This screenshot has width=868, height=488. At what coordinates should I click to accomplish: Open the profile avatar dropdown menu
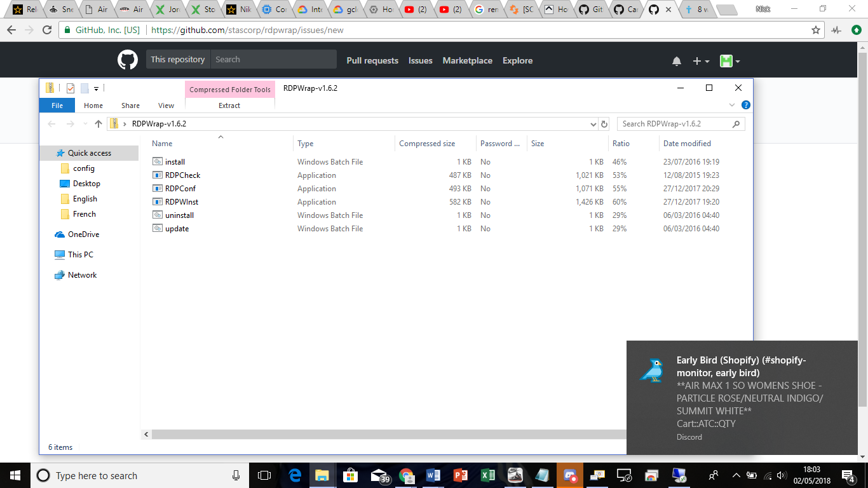tap(728, 60)
